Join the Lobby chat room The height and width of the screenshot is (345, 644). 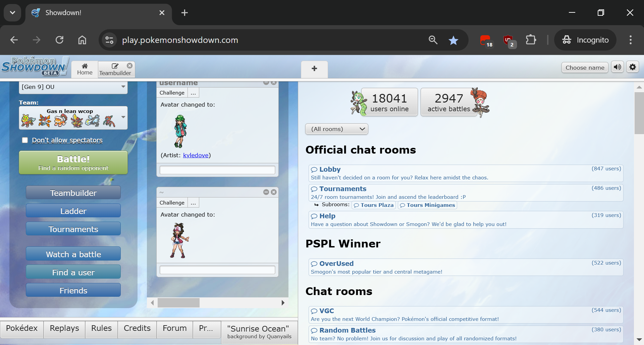(466, 173)
